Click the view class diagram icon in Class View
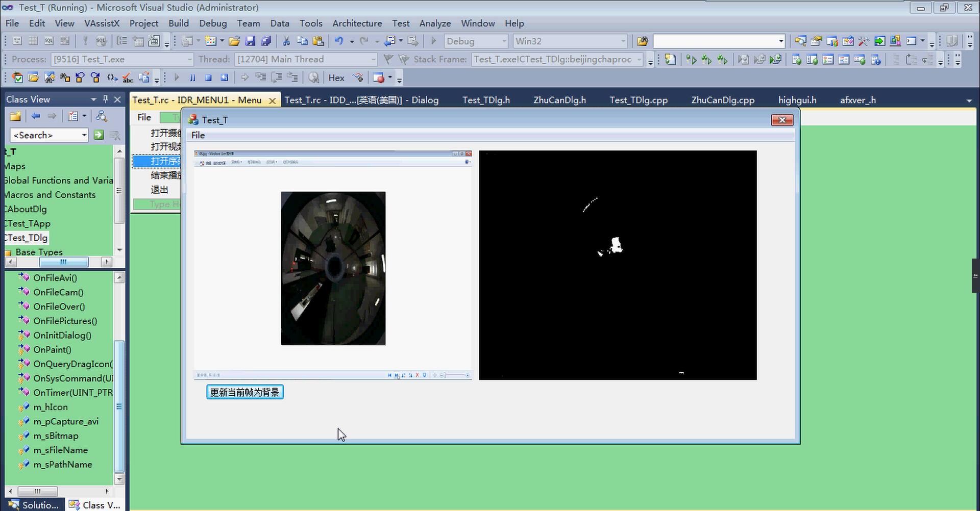 click(x=102, y=117)
